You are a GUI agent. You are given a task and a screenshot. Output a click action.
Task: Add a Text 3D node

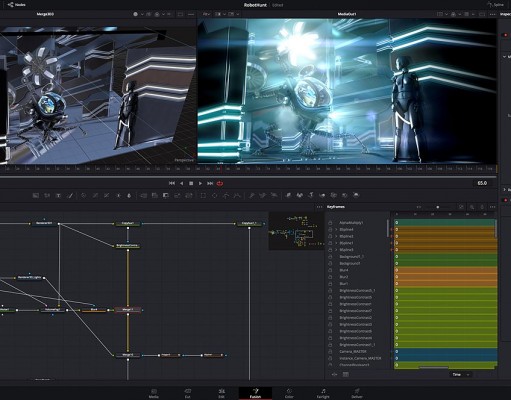click(311, 195)
